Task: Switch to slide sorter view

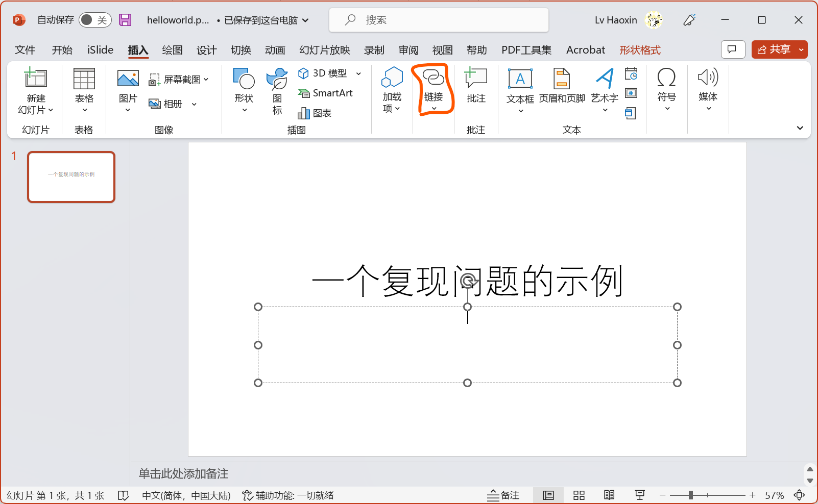Action: (x=579, y=495)
